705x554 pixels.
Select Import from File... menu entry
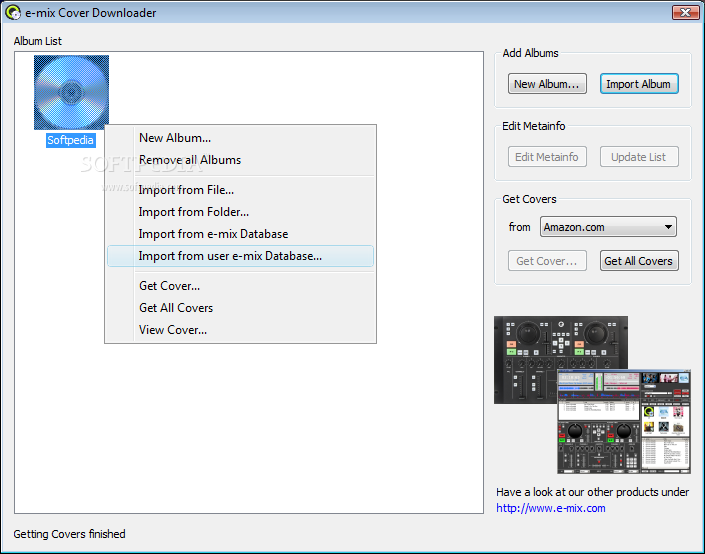(240, 190)
